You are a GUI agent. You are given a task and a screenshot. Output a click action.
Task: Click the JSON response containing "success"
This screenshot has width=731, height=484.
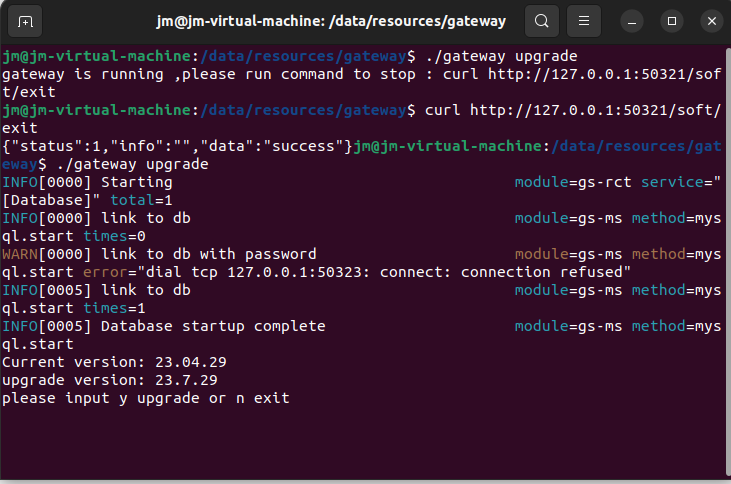click(x=177, y=146)
